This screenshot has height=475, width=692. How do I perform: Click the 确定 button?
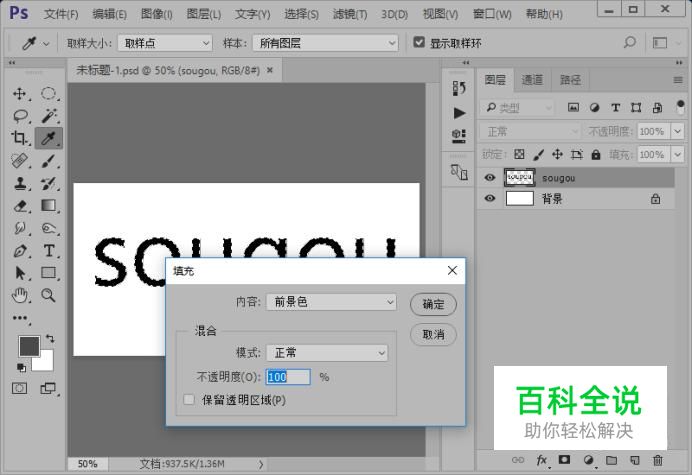tap(433, 304)
